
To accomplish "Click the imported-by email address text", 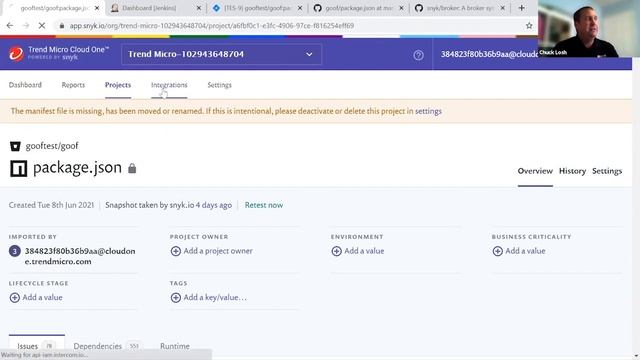I will pos(80,256).
